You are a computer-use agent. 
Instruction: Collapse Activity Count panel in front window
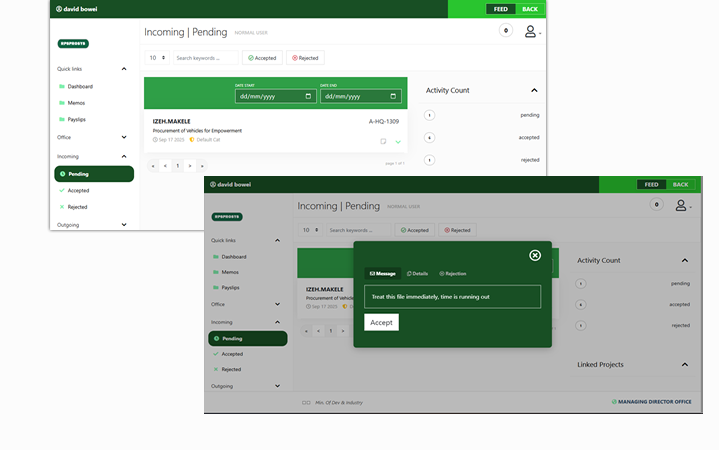(685, 261)
